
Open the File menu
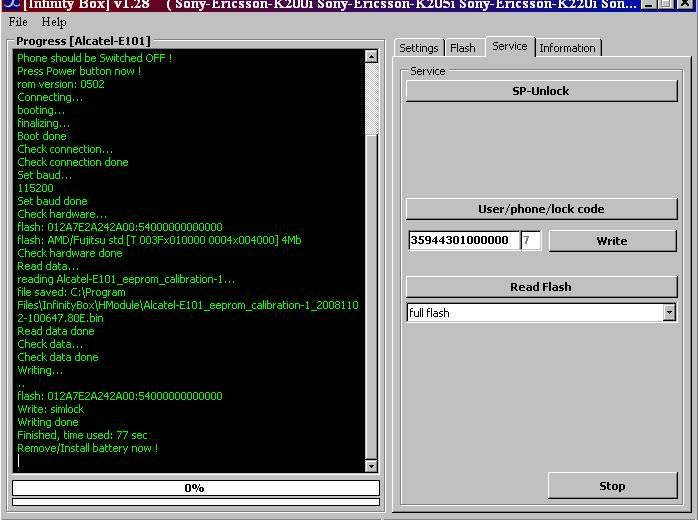18,22
